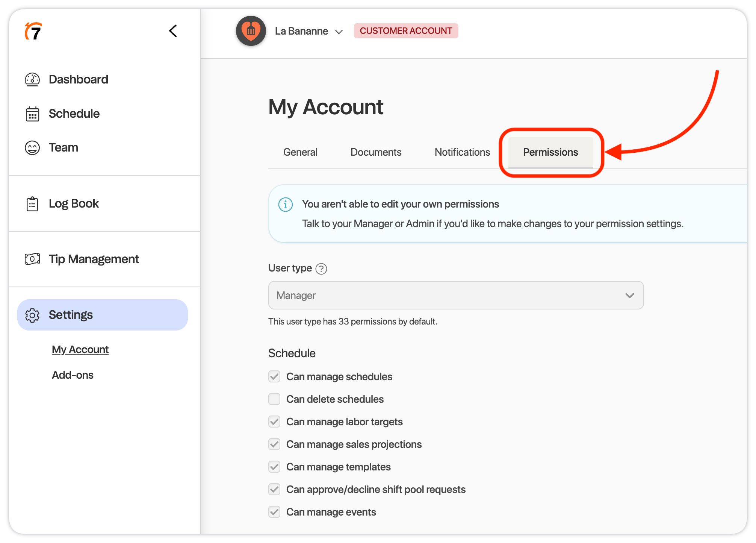Viewport: 756px width, 543px height.
Task: Enable Can delete schedules checkbox
Action: click(274, 399)
